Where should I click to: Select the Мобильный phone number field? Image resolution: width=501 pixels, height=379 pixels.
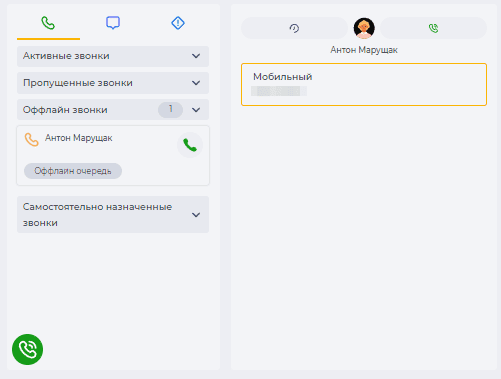click(x=364, y=84)
